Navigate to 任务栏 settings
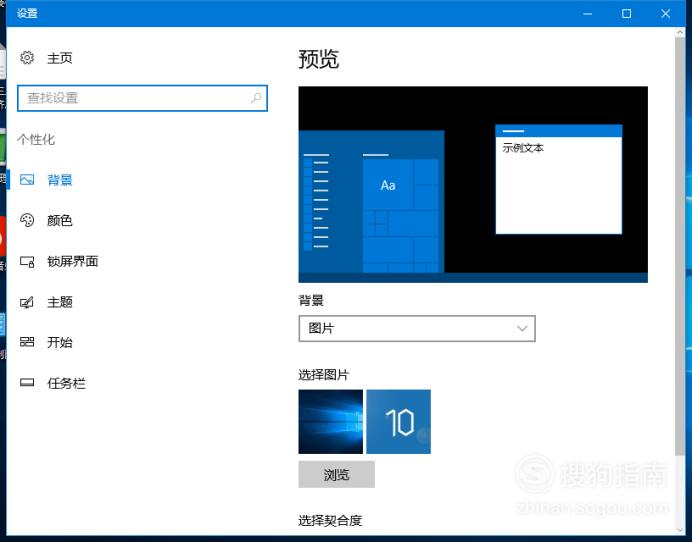 click(66, 383)
